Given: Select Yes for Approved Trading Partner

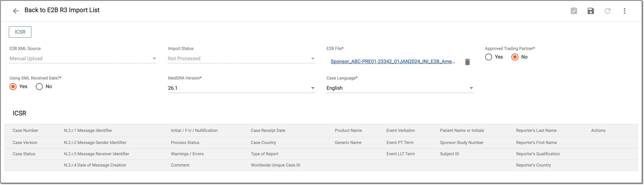Looking at the screenshot, I should [x=488, y=57].
